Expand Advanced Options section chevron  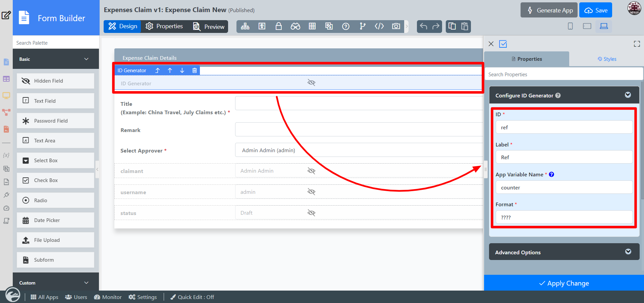[x=628, y=252]
